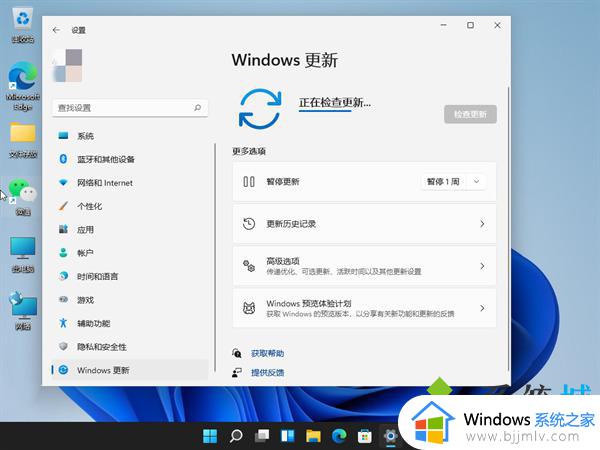Click the 应用 apps icon
600x450 pixels.
coord(63,229)
